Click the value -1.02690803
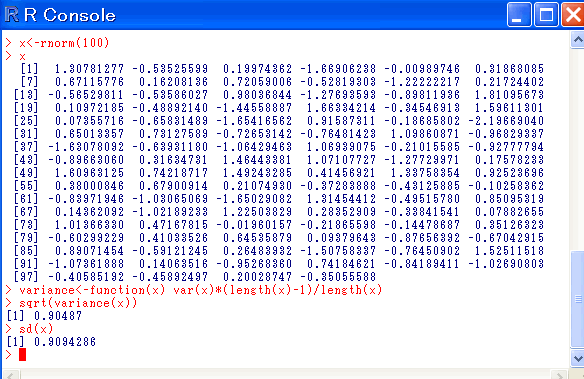 [x=506, y=264]
